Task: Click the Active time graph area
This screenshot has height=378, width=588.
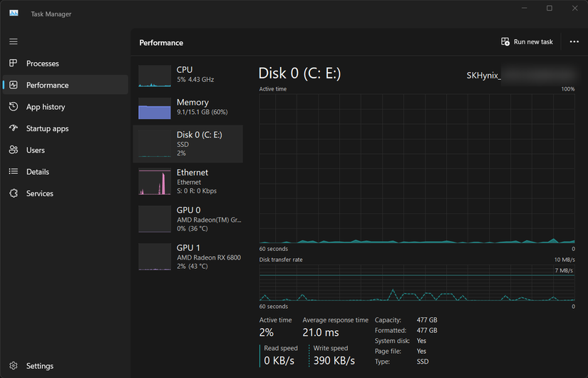Action: tap(417, 168)
